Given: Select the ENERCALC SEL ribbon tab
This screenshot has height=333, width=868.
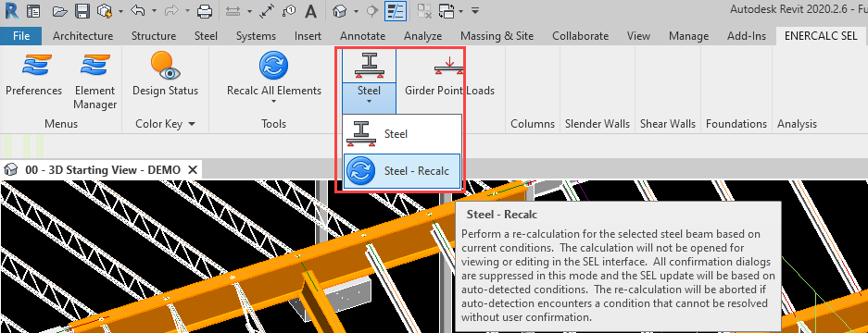Looking at the screenshot, I should [x=821, y=36].
